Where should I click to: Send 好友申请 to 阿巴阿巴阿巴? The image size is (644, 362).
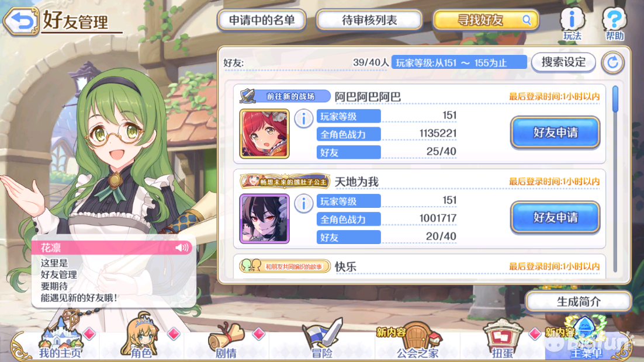(555, 132)
